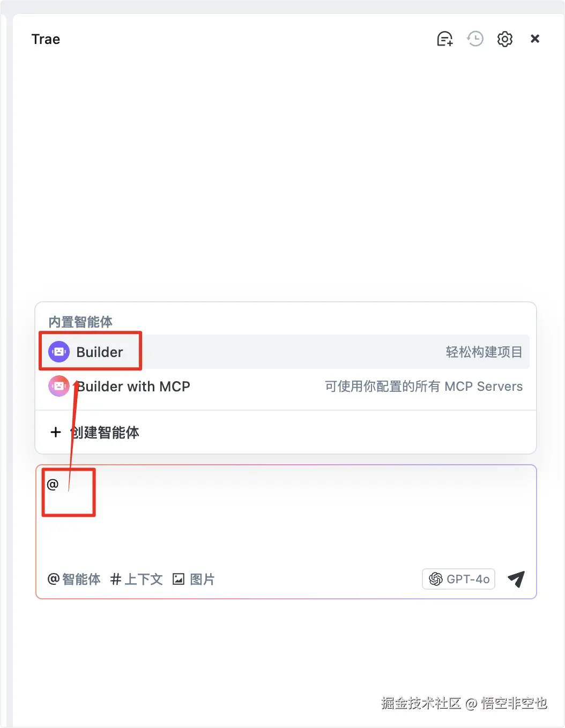Close the Trae panel
565x728 pixels.
(535, 39)
